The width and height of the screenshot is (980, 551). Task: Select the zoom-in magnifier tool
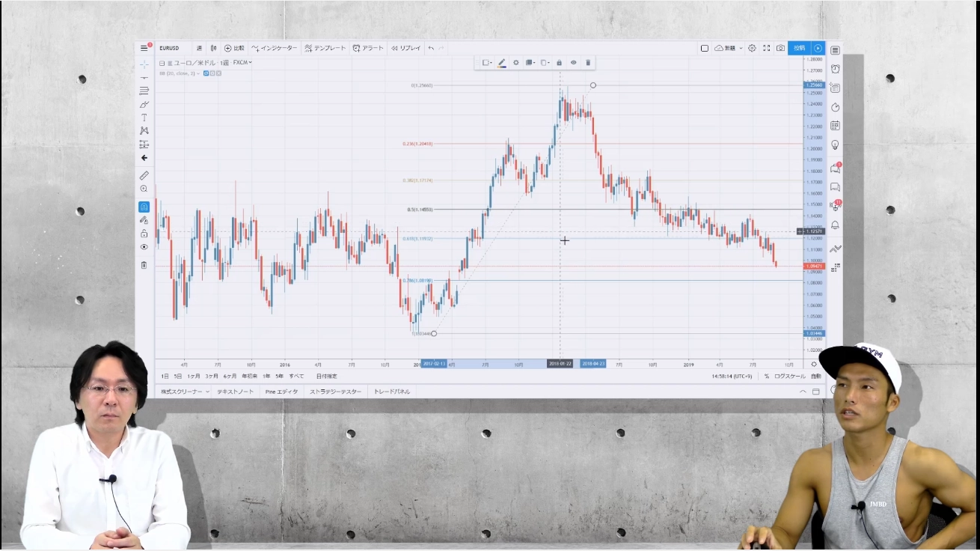coord(144,189)
